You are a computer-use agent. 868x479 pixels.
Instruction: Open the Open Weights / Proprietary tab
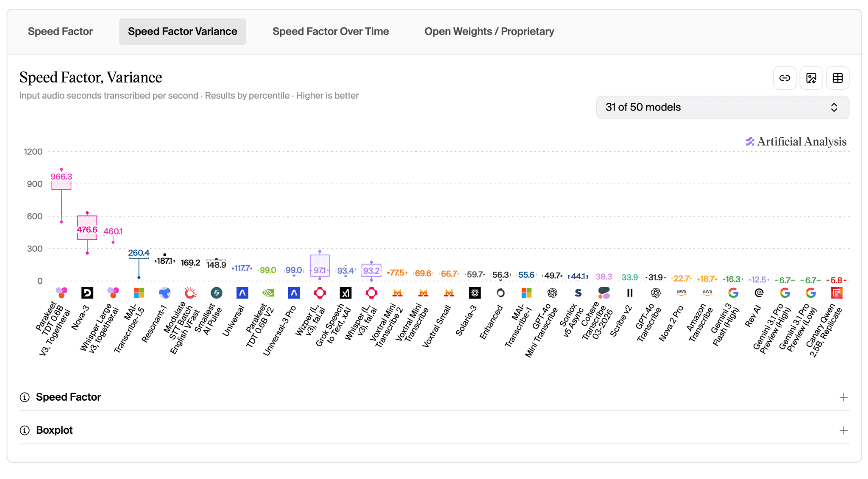click(x=489, y=31)
